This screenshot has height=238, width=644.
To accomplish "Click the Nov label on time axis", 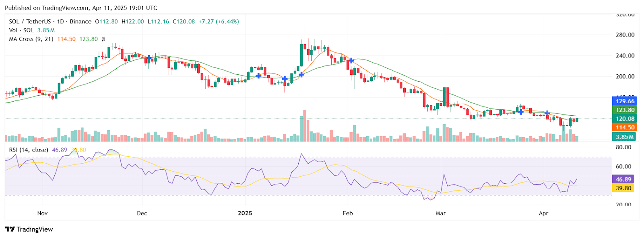I will (x=42, y=213).
